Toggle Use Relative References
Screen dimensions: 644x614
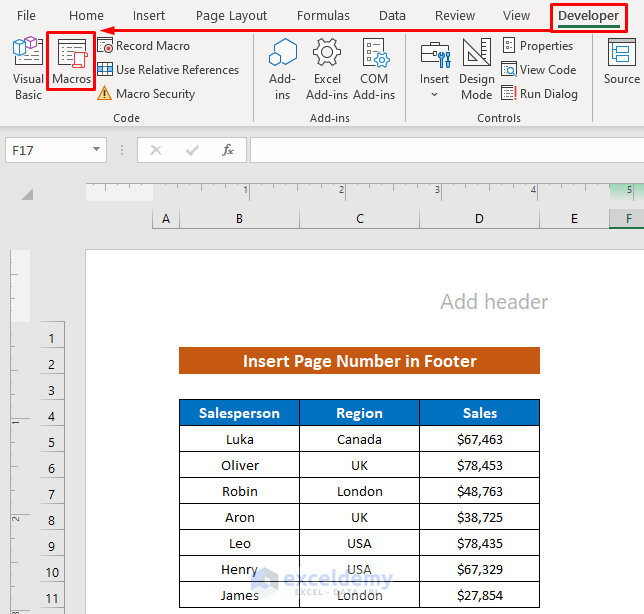point(168,70)
